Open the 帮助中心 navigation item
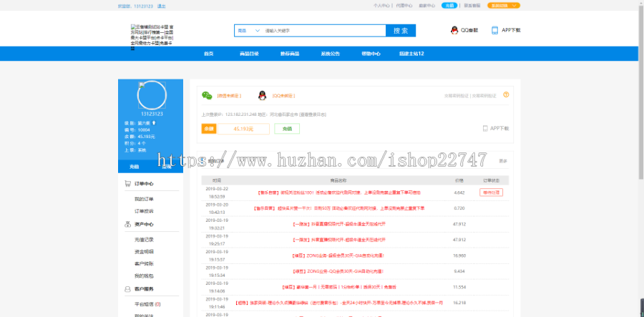The image size is (644, 317). tap(371, 54)
